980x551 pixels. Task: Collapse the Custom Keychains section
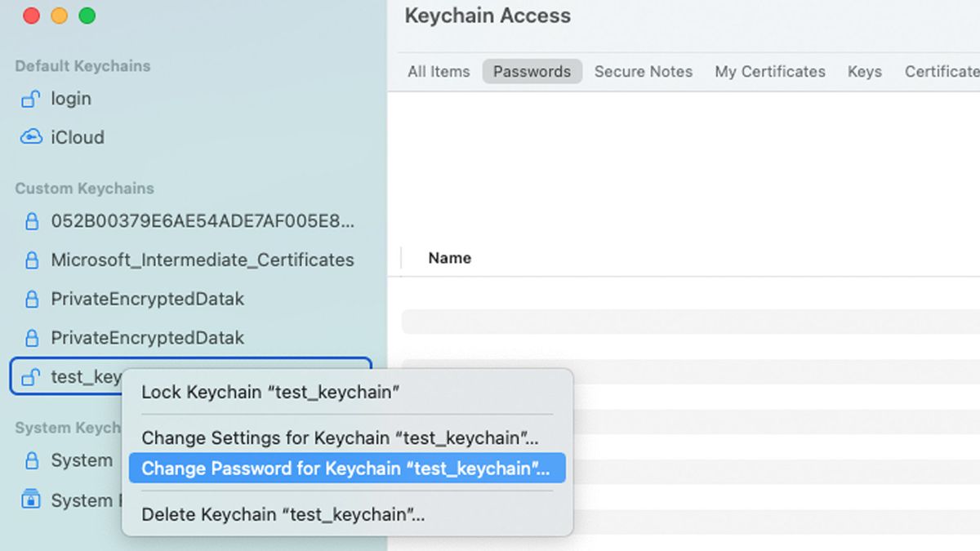83,189
